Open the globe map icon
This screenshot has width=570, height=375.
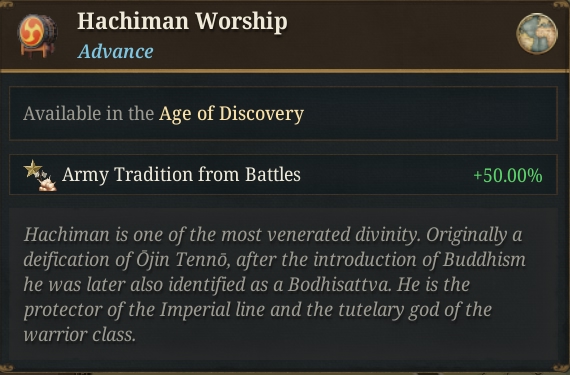pos(537,33)
